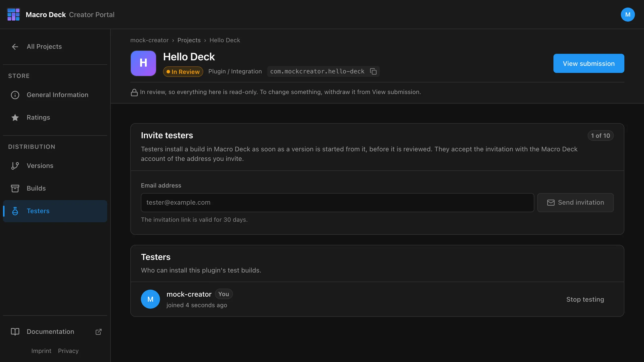Open the Privacy link
The height and width of the screenshot is (362, 644).
[68, 351]
